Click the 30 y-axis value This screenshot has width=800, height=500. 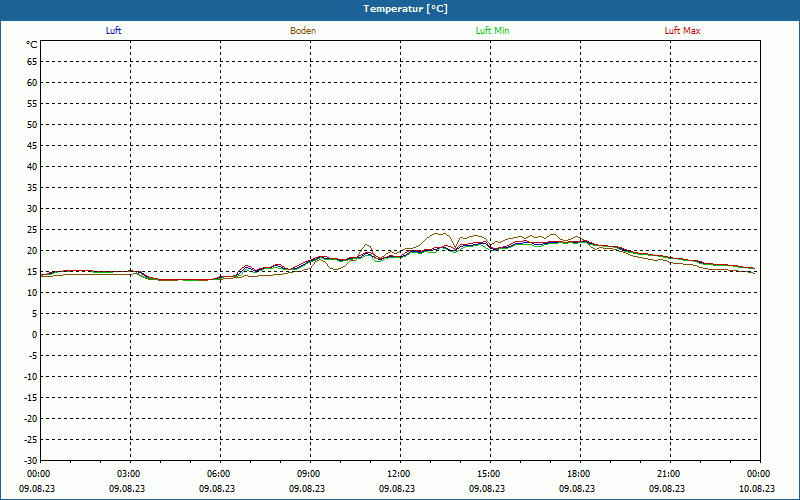click(x=32, y=209)
